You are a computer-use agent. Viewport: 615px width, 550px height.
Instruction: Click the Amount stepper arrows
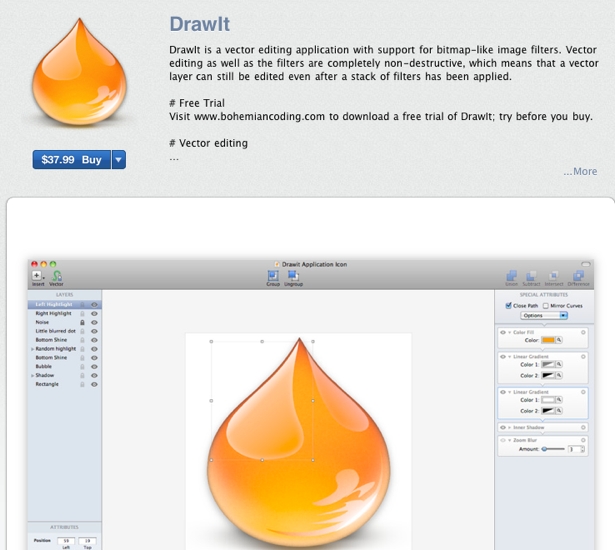[x=583, y=449]
